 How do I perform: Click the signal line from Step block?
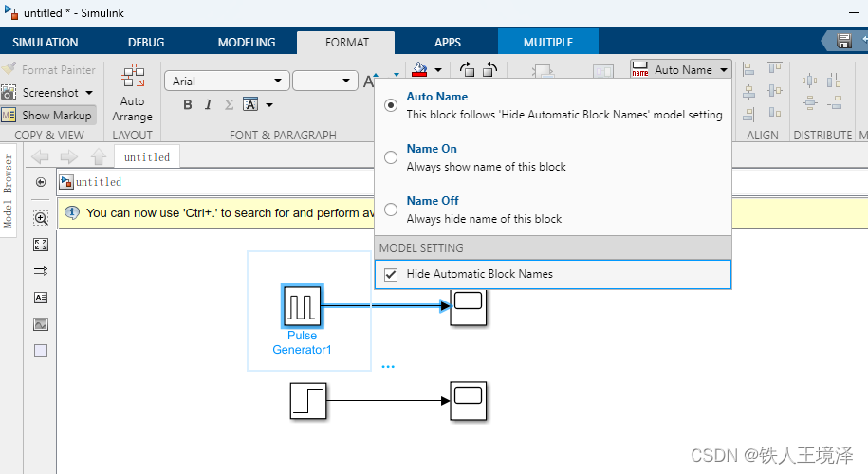coord(387,400)
